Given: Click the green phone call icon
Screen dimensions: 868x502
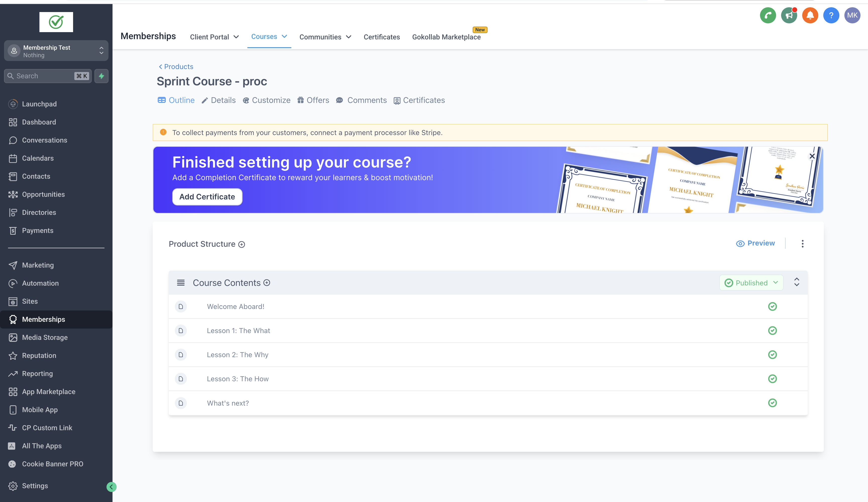Looking at the screenshot, I should point(768,16).
